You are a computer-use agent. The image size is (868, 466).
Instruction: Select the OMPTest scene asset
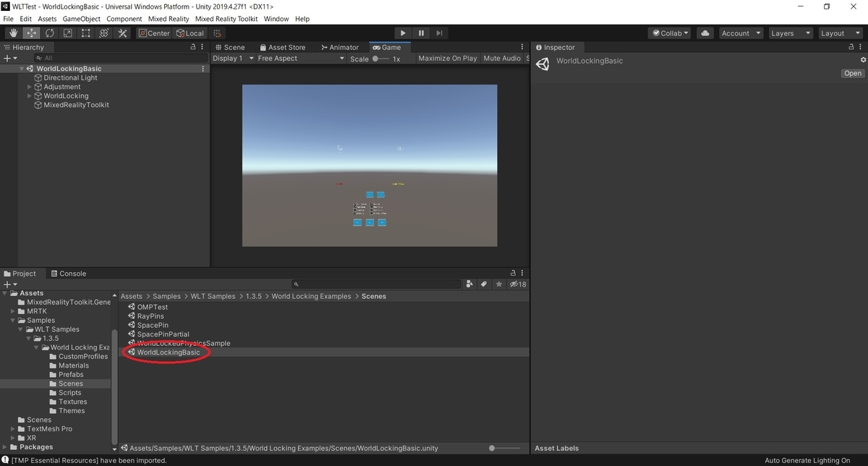[152, 307]
